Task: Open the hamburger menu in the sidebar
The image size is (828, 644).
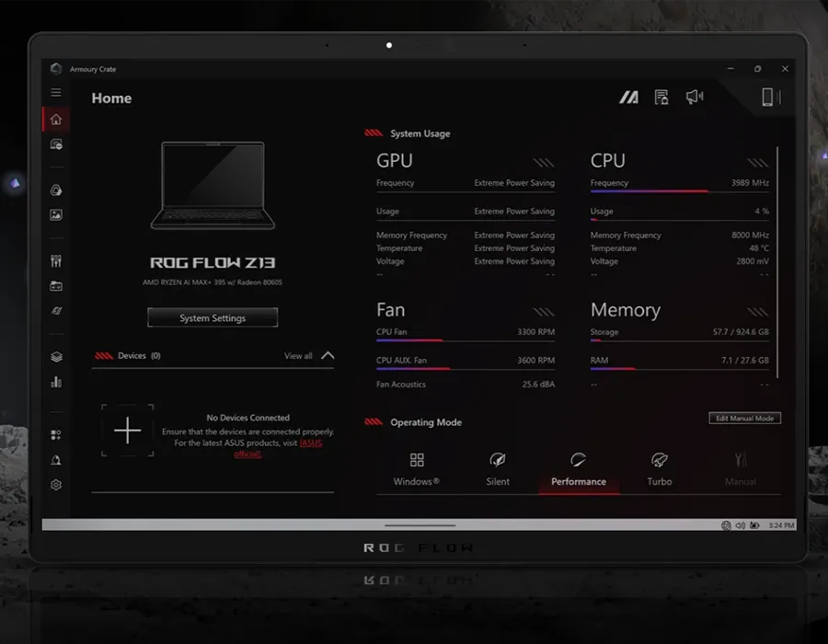Action: click(x=56, y=93)
